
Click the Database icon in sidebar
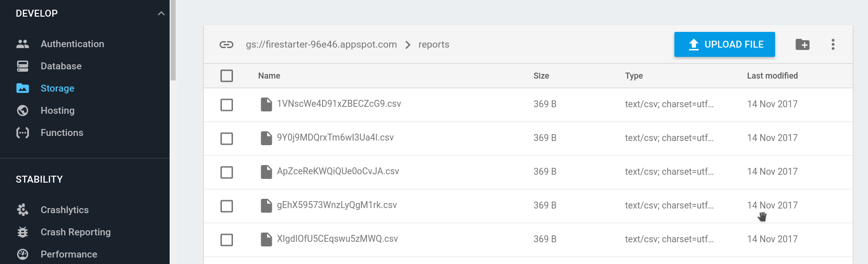(22, 66)
